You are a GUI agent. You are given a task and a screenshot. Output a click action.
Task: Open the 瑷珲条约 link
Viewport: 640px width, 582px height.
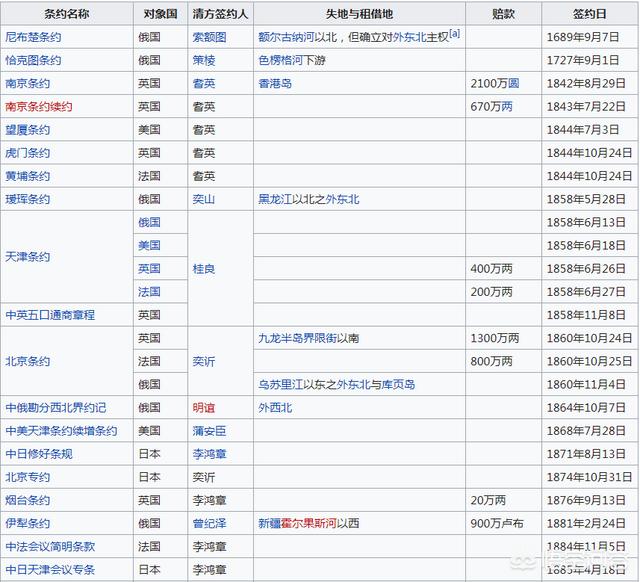(28, 200)
